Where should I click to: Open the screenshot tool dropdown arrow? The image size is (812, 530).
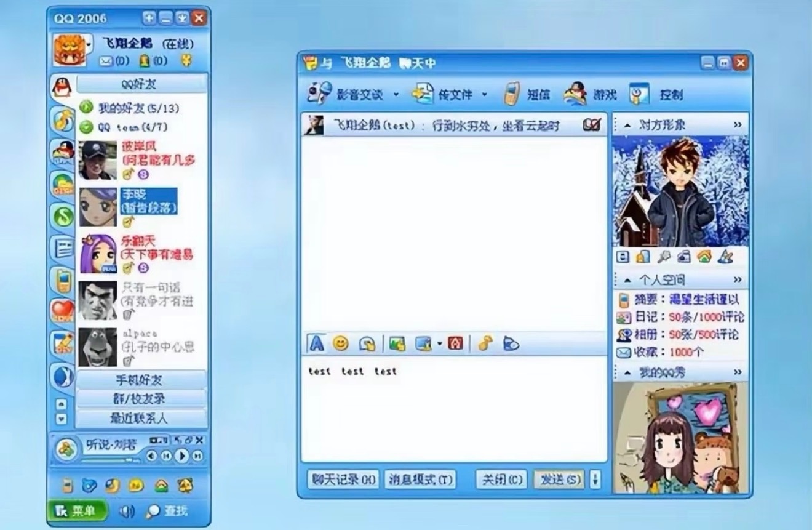tap(440, 343)
